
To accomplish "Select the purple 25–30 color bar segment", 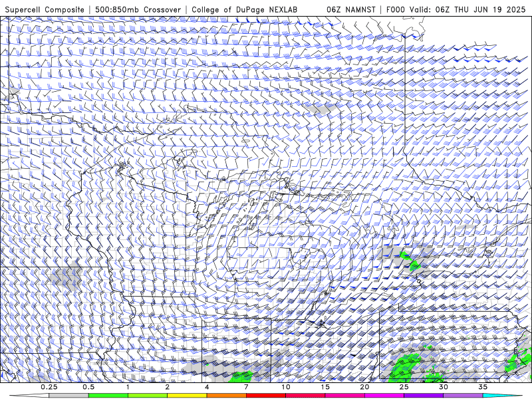I will click(424, 396).
